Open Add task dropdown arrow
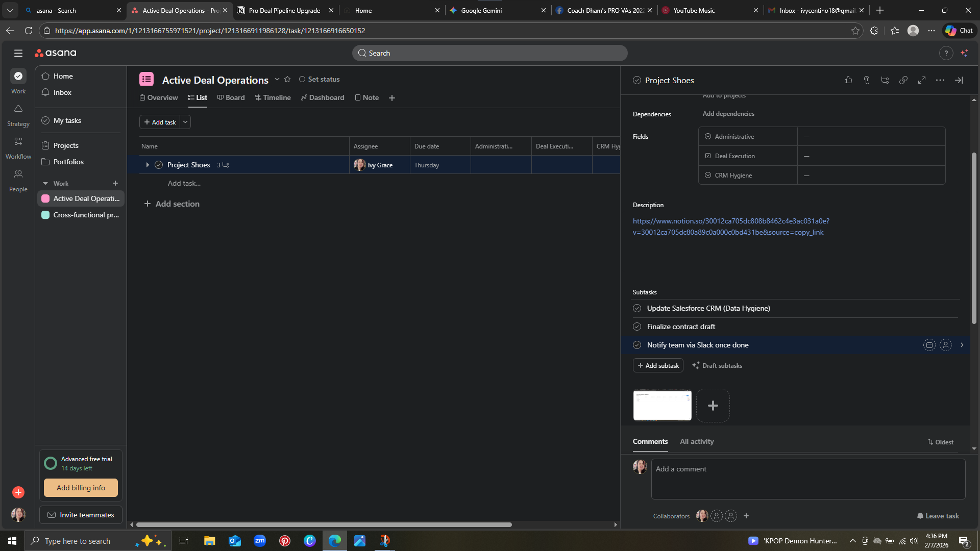 185,122
